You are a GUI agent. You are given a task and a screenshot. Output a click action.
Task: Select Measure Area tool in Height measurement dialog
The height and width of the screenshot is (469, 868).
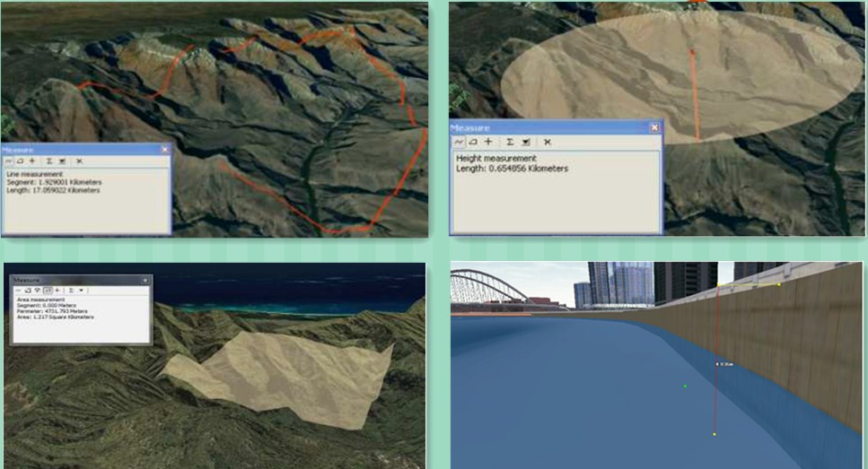point(473,142)
